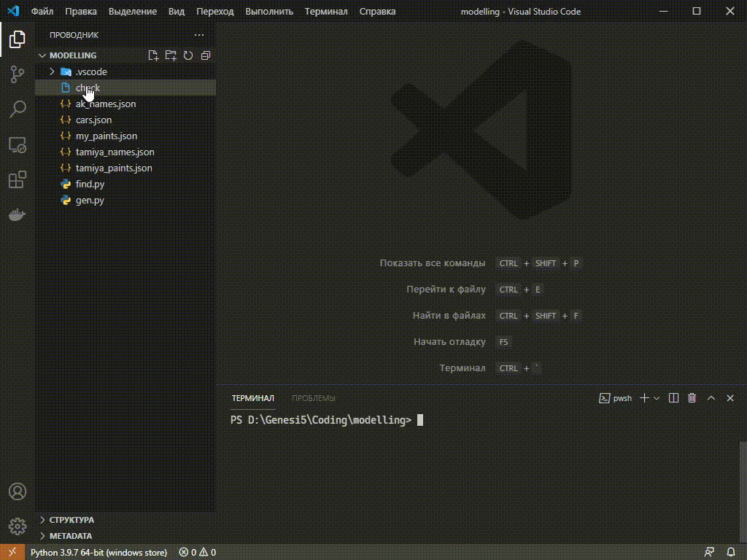This screenshot has width=747, height=560.
Task: Open the errors and warnings status indicator
Action: (x=197, y=553)
